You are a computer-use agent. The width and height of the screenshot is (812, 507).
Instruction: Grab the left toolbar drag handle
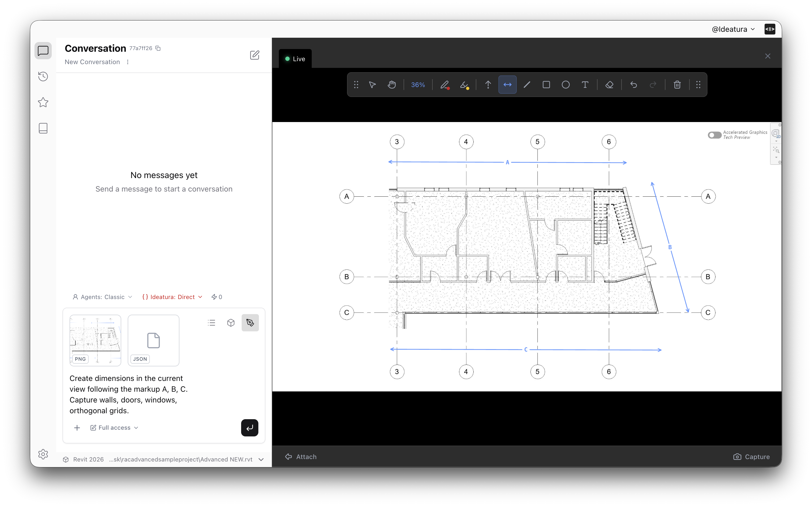[356, 85]
